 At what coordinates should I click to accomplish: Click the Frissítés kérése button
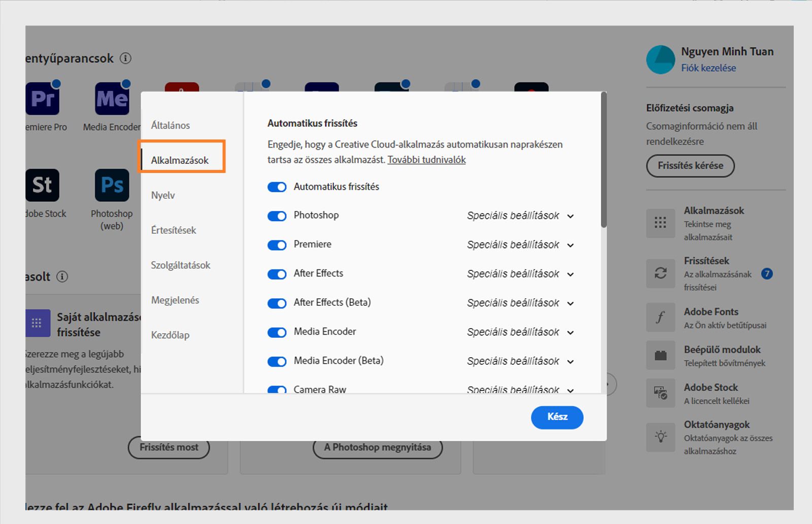pyautogui.click(x=690, y=166)
